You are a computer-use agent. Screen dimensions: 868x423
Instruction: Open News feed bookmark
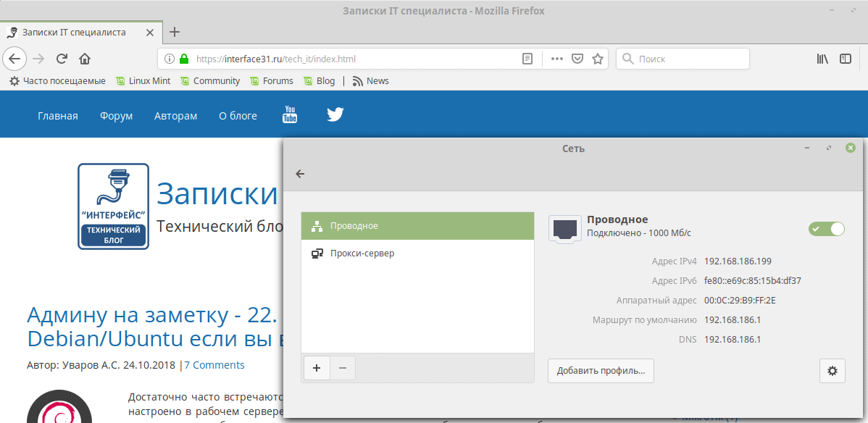click(370, 81)
